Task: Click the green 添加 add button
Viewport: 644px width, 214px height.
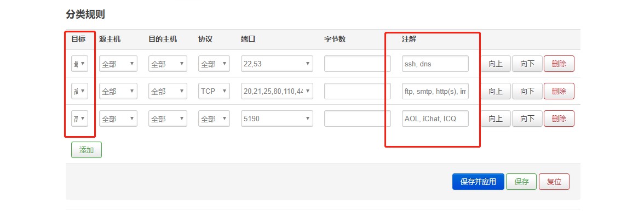Action: click(x=87, y=150)
